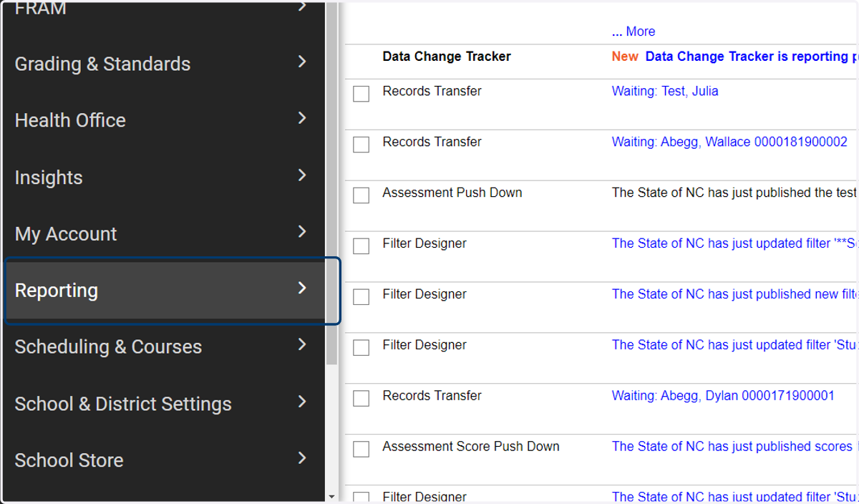Expand Grading & Standards chevron arrow
859x504 pixels.
click(302, 62)
